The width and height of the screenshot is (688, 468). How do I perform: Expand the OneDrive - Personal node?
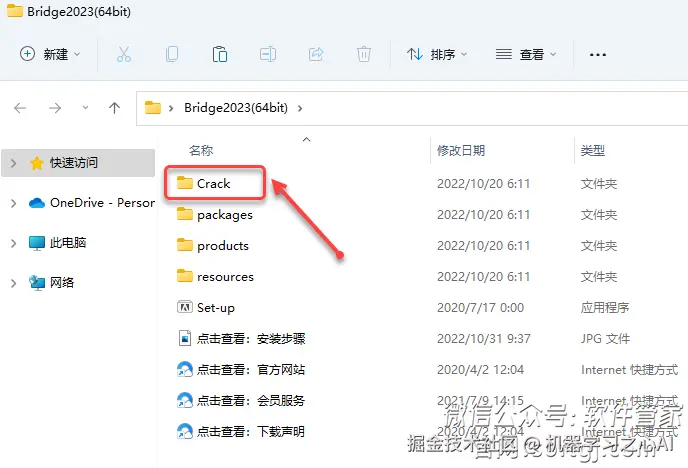(13, 203)
